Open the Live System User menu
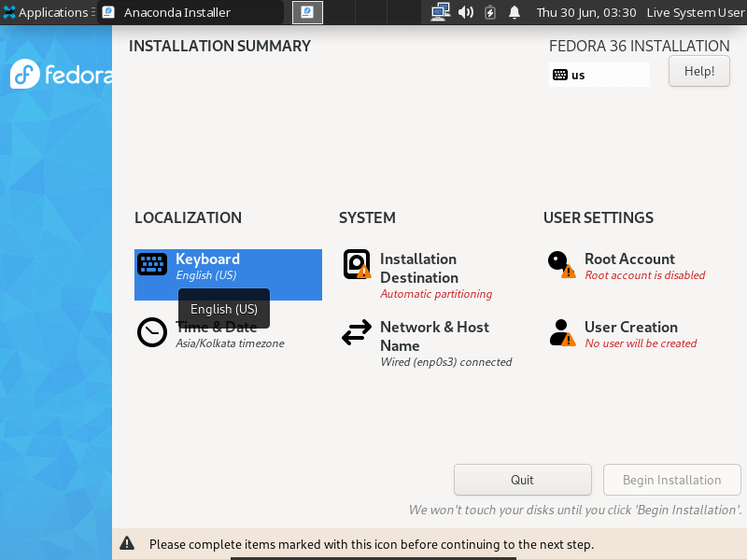The height and width of the screenshot is (560, 747). pyautogui.click(x=695, y=12)
